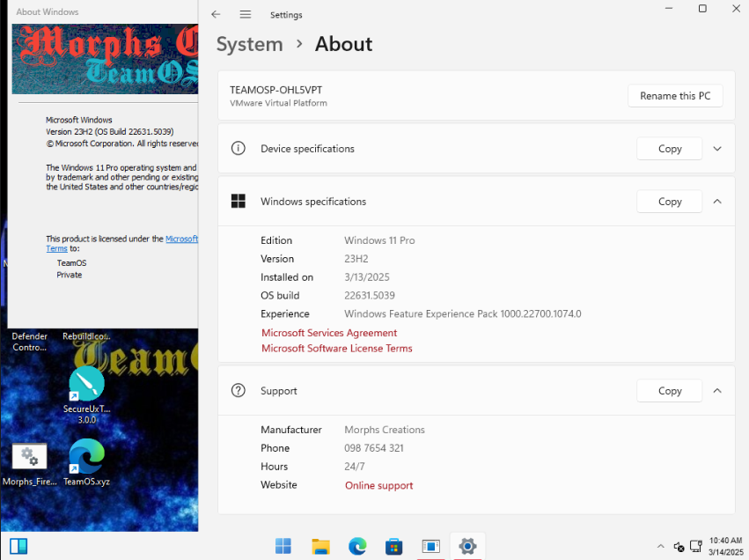This screenshot has width=749, height=560.
Task: Click the Morphs TeamOS banner image
Action: [x=105, y=59]
